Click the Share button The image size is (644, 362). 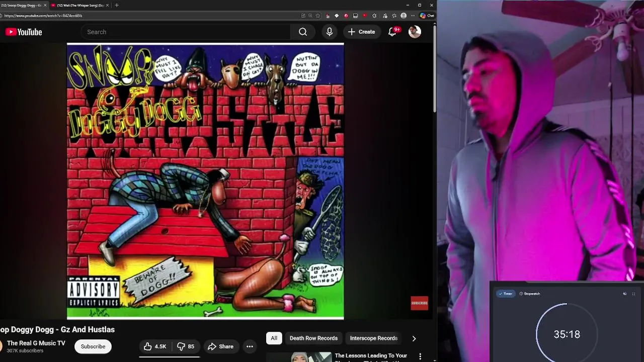coord(221,346)
